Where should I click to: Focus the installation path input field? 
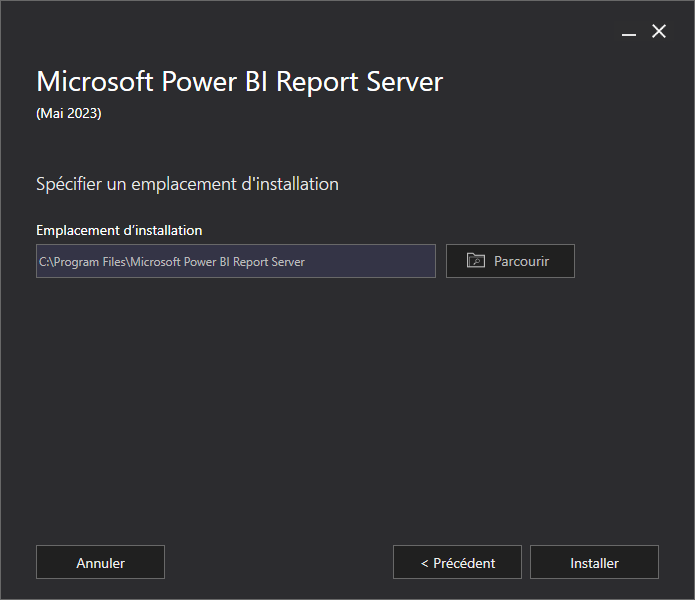click(x=236, y=261)
